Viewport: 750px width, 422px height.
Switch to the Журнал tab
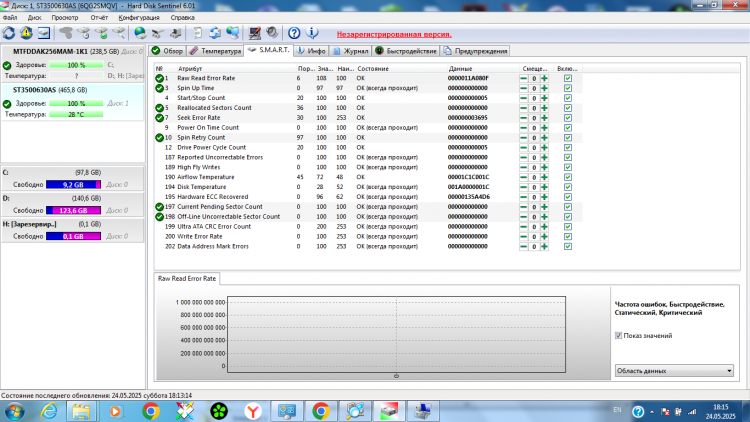[x=351, y=51]
